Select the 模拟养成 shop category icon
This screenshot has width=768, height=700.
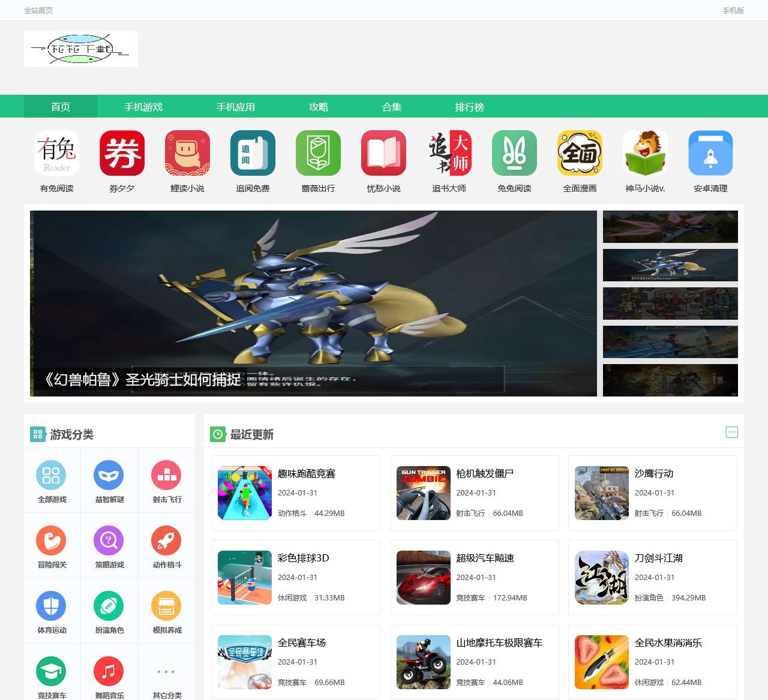click(x=166, y=606)
